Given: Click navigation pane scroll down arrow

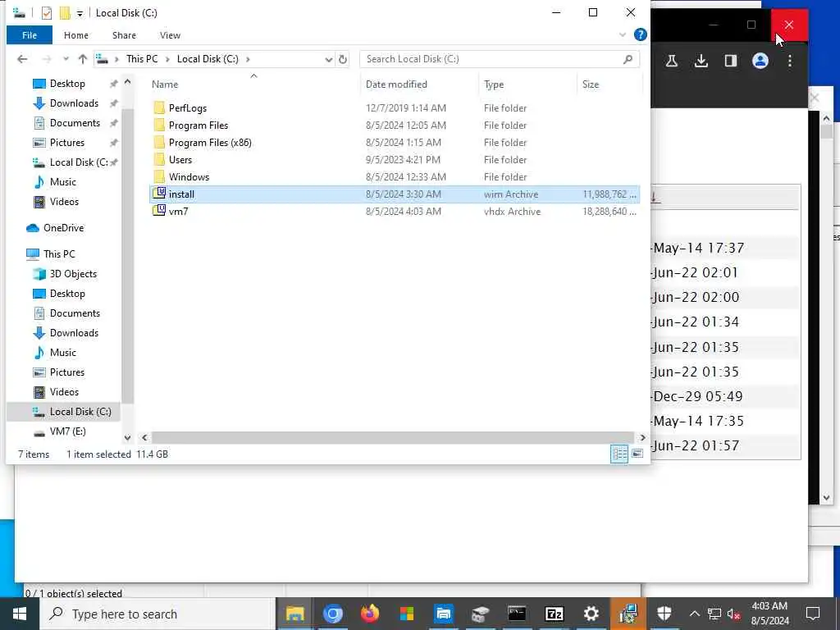Looking at the screenshot, I should pos(127,437).
